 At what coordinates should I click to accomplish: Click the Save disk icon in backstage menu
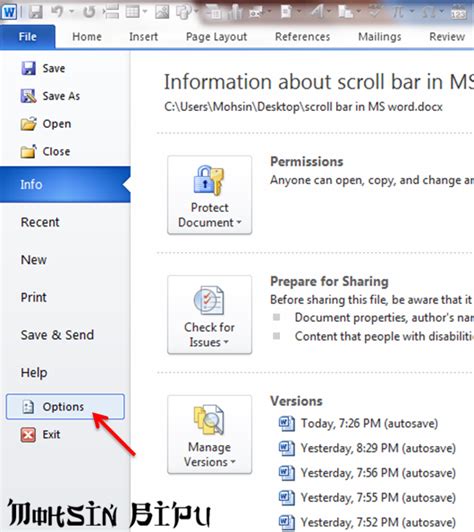tap(29, 68)
